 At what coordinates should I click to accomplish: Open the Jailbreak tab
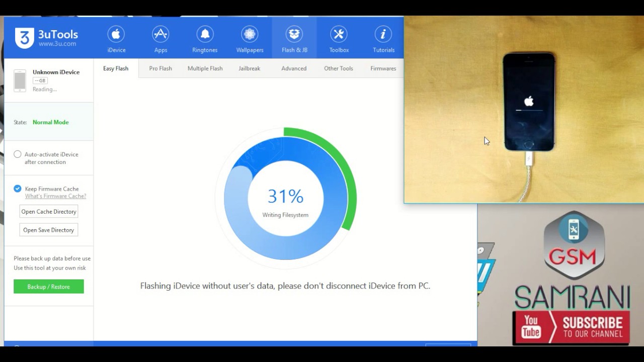(x=250, y=68)
